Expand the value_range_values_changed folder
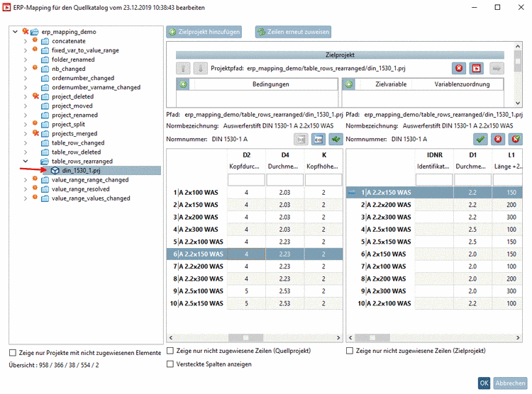This screenshot has width=532, height=394. [26, 198]
